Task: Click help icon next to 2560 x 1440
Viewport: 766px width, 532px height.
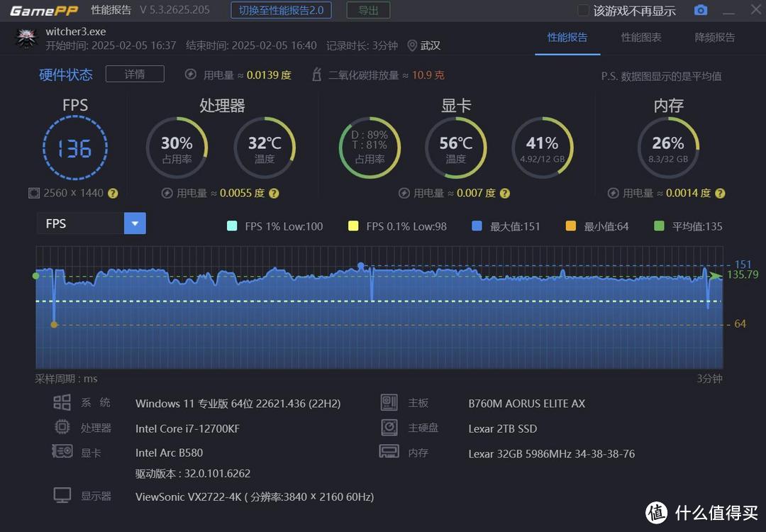Action: [113, 193]
